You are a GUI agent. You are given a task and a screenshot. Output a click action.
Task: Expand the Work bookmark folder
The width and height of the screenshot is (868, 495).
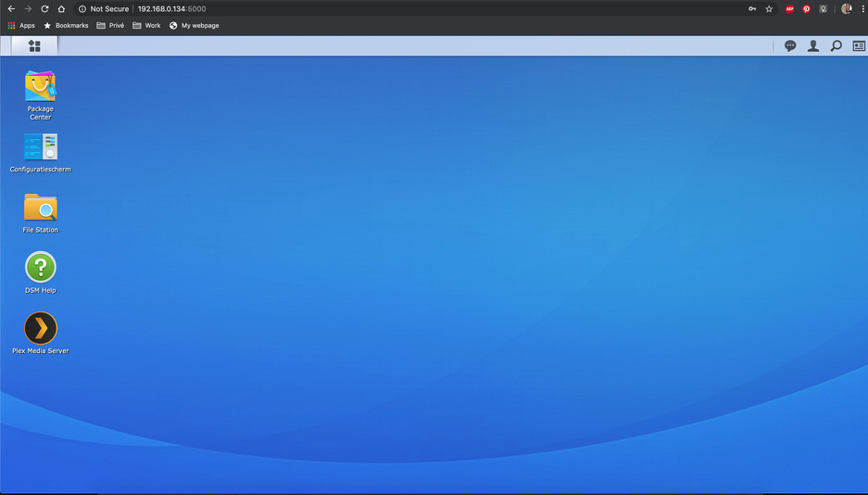(146, 25)
